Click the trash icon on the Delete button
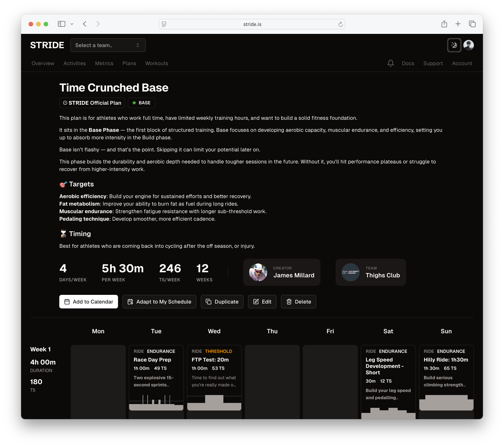The height and width of the screenshot is (447, 504). click(x=289, y=301)
